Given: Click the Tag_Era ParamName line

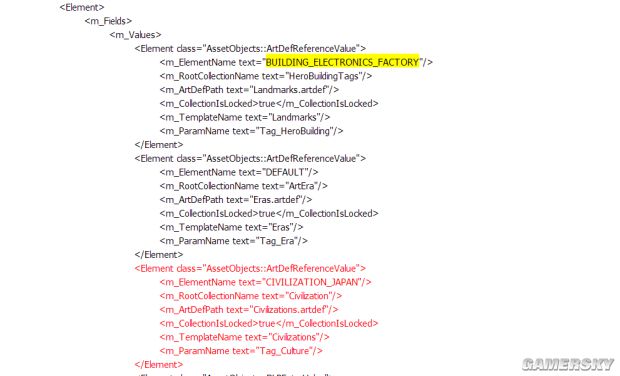Looking at the screenshot, I should [234, 241].
